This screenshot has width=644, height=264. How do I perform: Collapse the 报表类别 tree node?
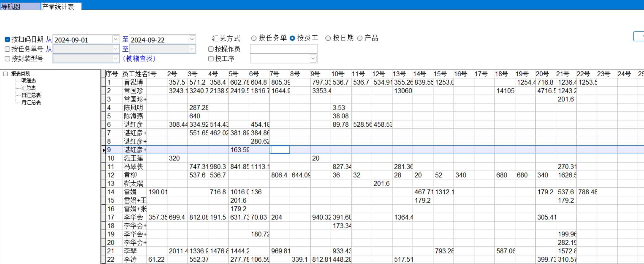(5, 74)
